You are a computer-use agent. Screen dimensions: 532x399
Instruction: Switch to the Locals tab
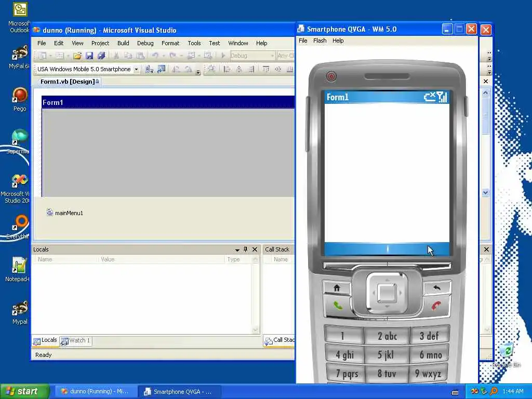click(x=45, y=340)
